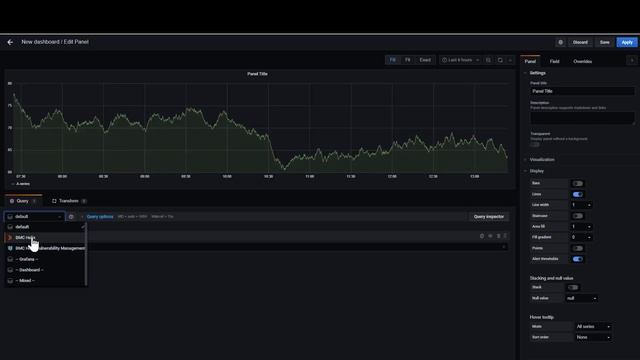The width and height of the screenshot is (640, 360).
Task: Switch to the Field tab
Action: point(554,61)
